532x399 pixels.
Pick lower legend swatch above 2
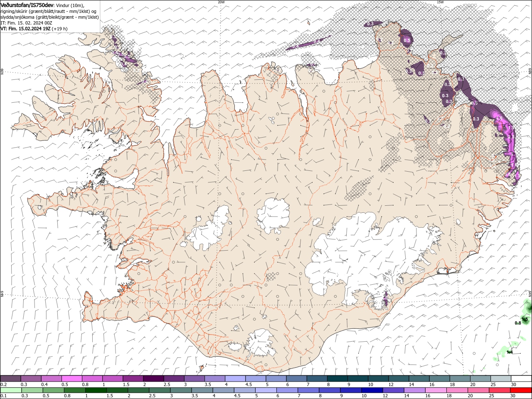pyautogui.click(x=138, y=390)
